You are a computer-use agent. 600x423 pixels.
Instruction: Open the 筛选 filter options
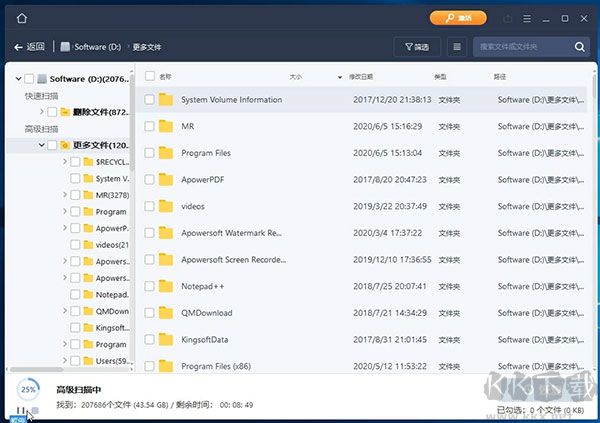418,47
